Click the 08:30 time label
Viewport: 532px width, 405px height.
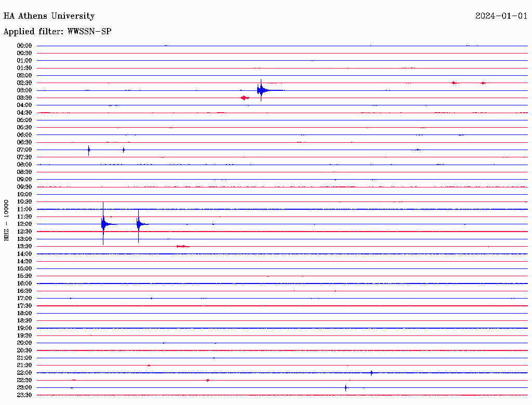24,172
